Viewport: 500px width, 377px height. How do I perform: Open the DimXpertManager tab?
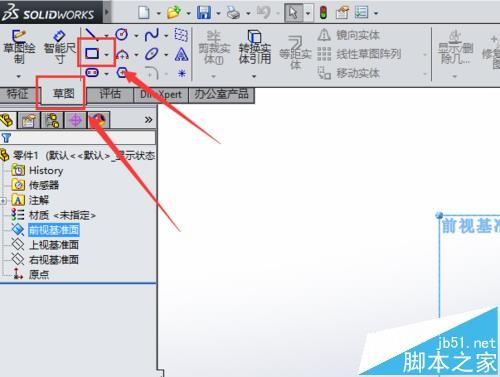[75, 120]
